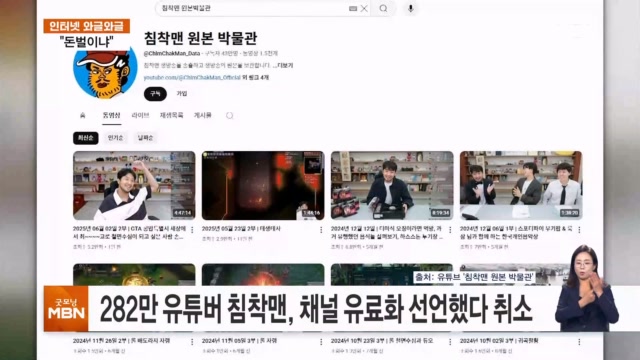Open more options for 2024년 11월 05일 3부
This screenshot has height=360, width=640.
click(321, 342)
